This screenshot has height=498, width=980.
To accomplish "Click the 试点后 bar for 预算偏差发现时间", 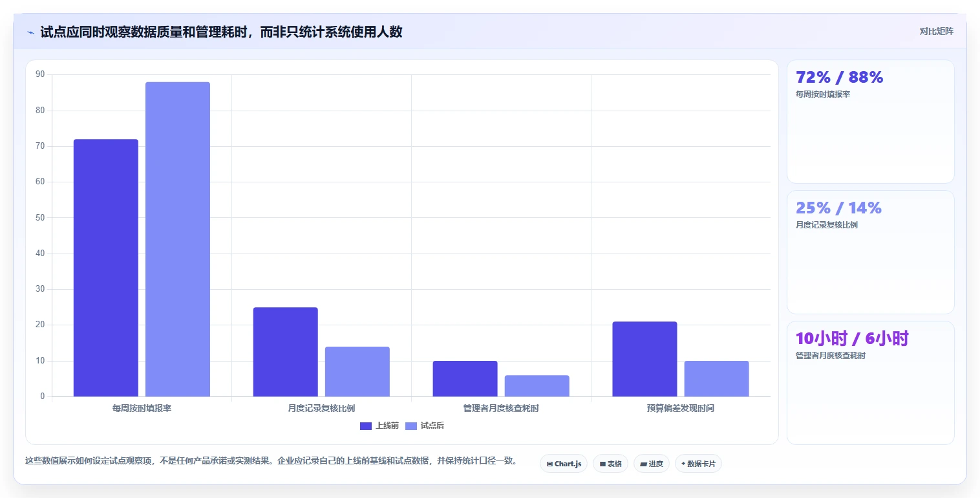I will pyautogui.click(x=716, y=378).
